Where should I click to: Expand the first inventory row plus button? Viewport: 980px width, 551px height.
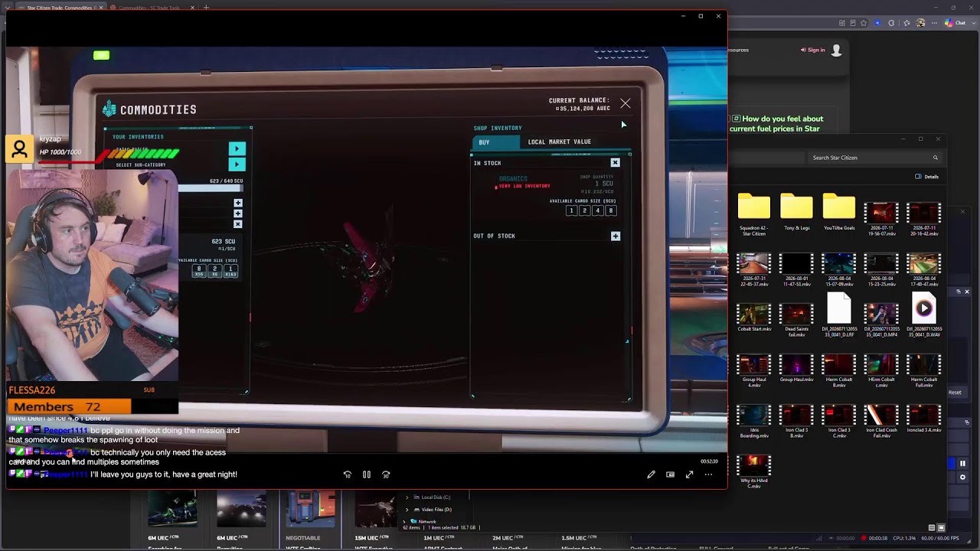(238, 204)
